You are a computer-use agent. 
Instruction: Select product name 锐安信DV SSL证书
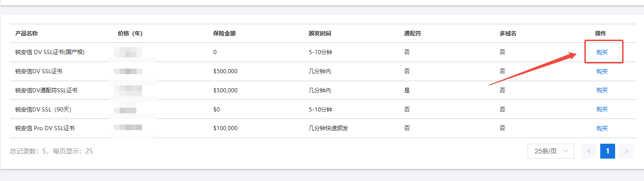tap(39, 71)
